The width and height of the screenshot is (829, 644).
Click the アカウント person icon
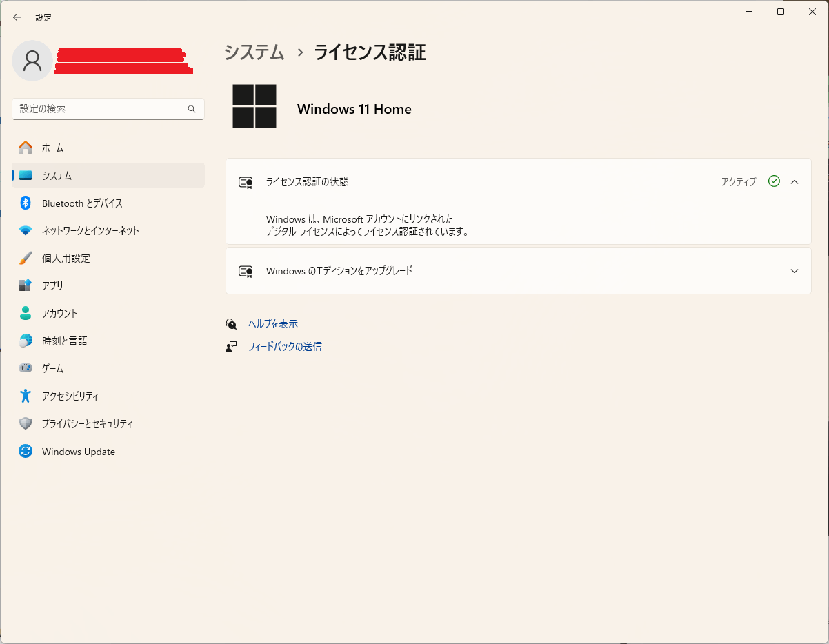(x=26, y=313)
